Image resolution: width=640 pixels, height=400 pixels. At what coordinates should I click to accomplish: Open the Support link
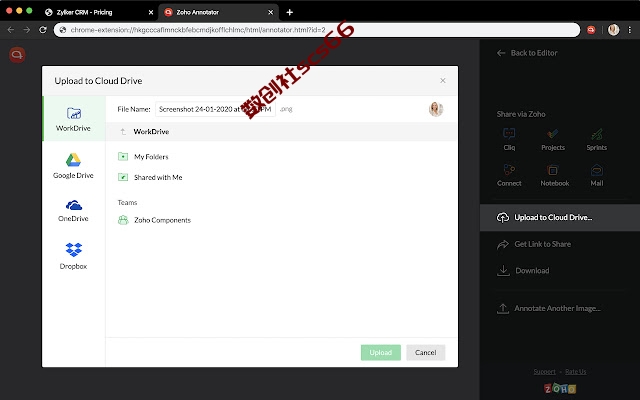click(x=544, y=372)
